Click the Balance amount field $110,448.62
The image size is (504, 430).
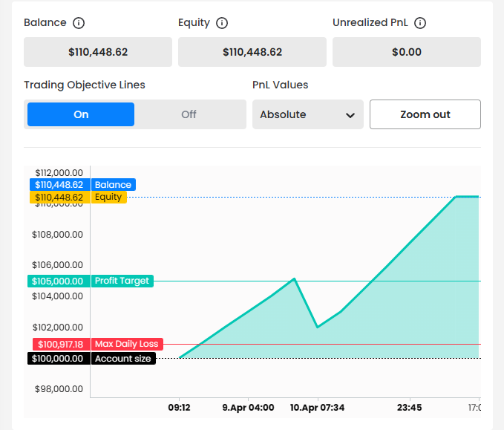(98, 52)
